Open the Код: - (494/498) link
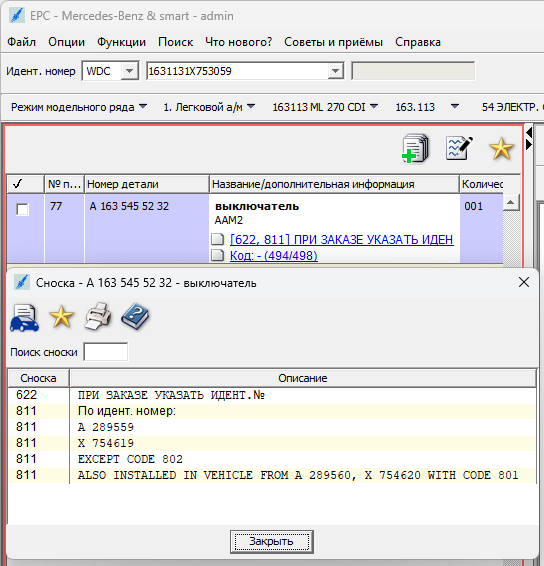Viewport: 544px width, 566px height. tap(274, 256)
